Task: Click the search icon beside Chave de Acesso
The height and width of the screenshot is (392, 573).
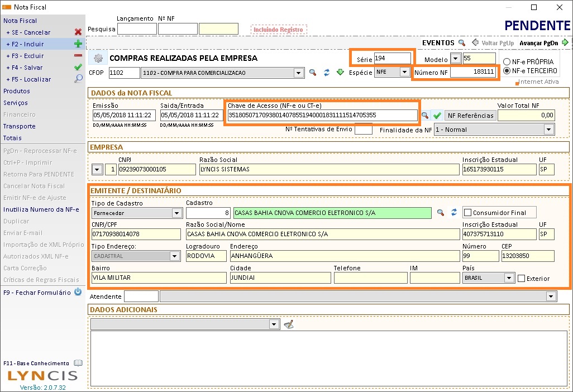Action: pos(426,116)
